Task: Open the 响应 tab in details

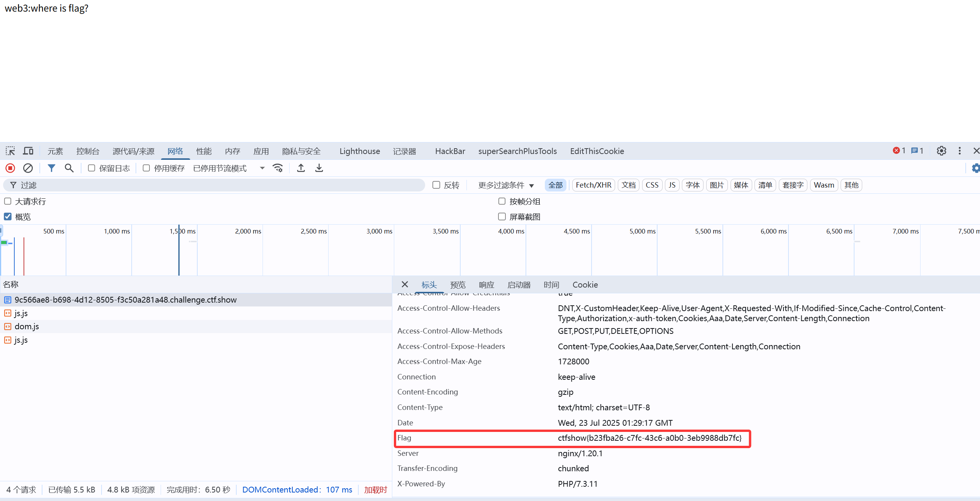Action: coord(486,285)
